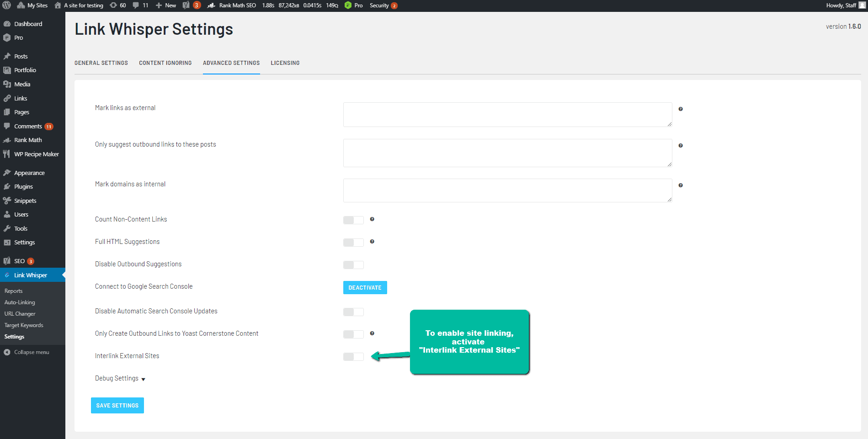Show help for Count Non-Content Links
868x439 pixels.
[372, 219]
